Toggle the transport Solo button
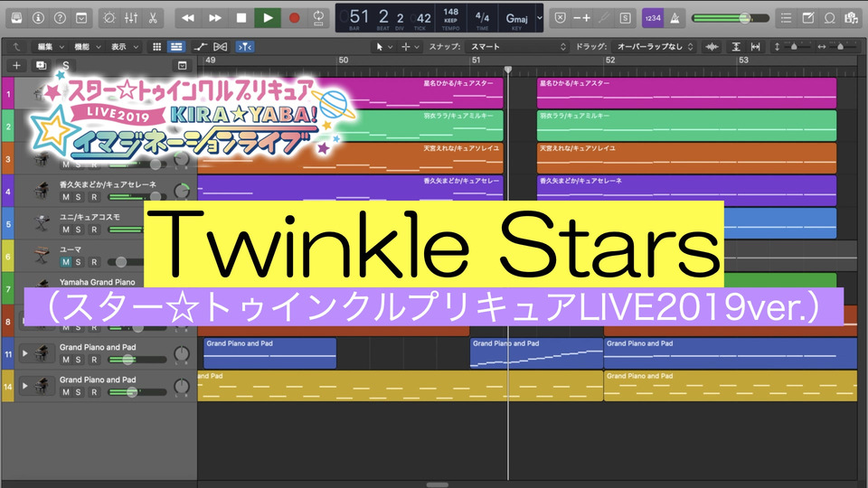 point(625,18)
